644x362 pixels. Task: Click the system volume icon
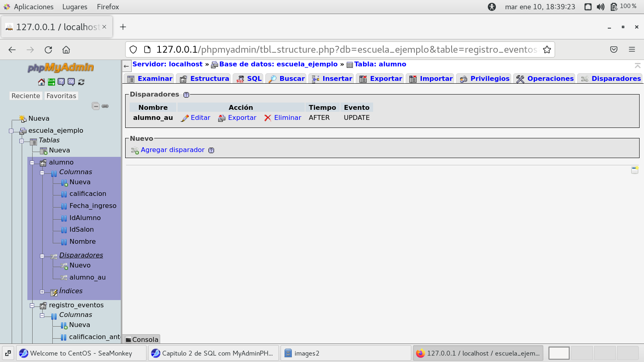pos(601,7)
